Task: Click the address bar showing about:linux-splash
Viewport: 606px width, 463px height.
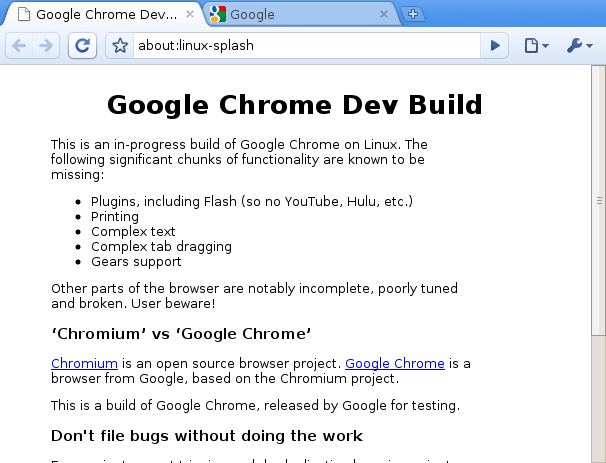Action: click(x=307, y=46)
